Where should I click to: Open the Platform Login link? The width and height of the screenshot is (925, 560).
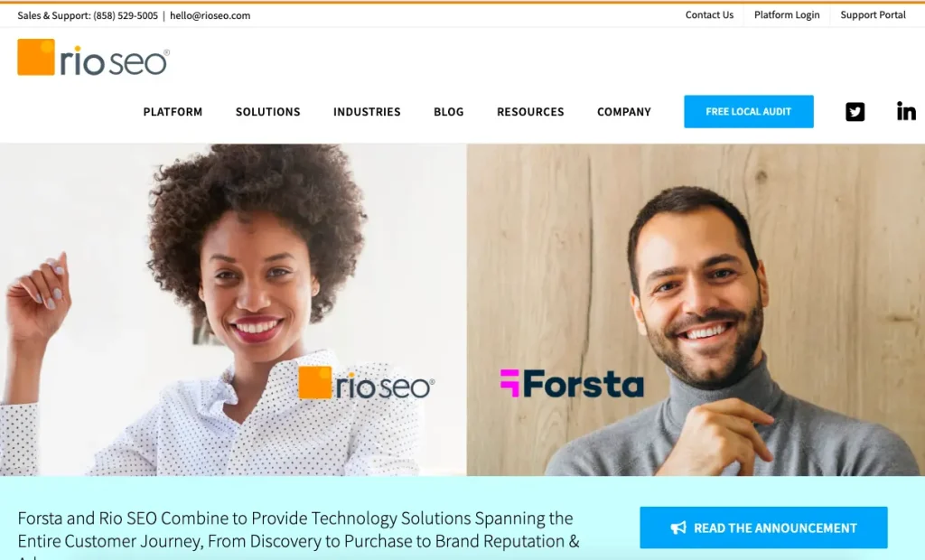coord(787,14)
